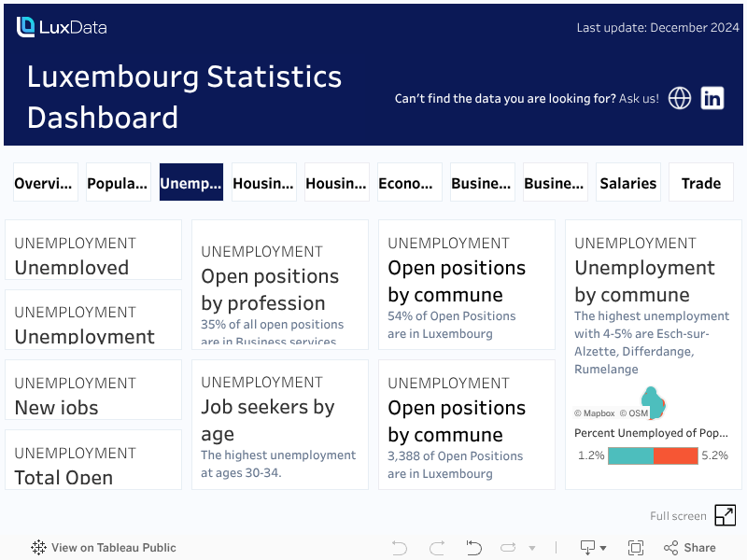Click the 'Ask us!' link
Viewport: 747px width, 560px height.
[x=639, y=98]
